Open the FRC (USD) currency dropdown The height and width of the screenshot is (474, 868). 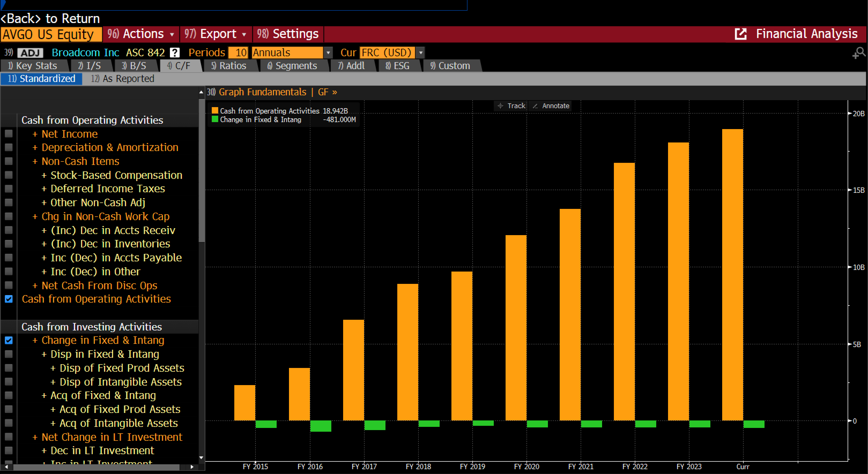tap(421, 53)
